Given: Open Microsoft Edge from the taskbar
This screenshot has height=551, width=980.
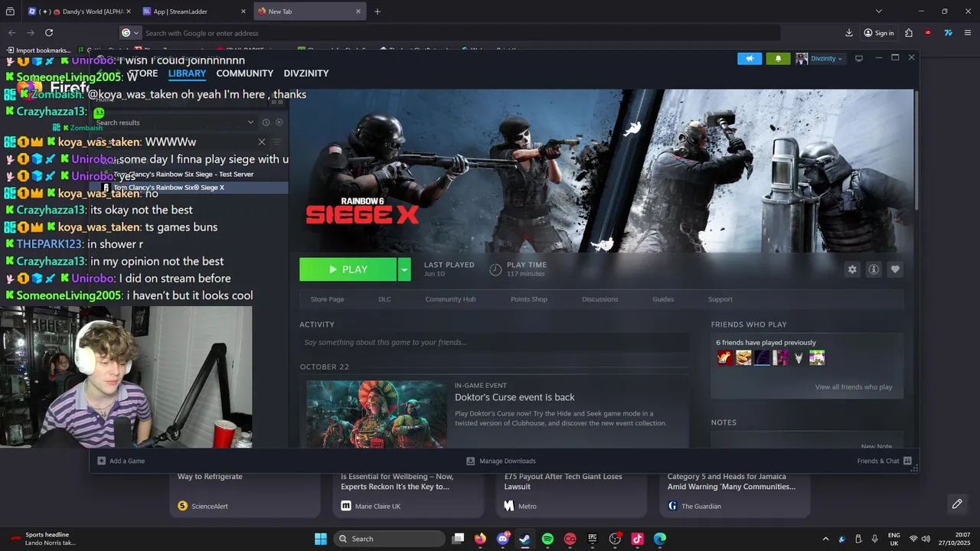Looking at the screenshot, I should (x=660, y=539).
